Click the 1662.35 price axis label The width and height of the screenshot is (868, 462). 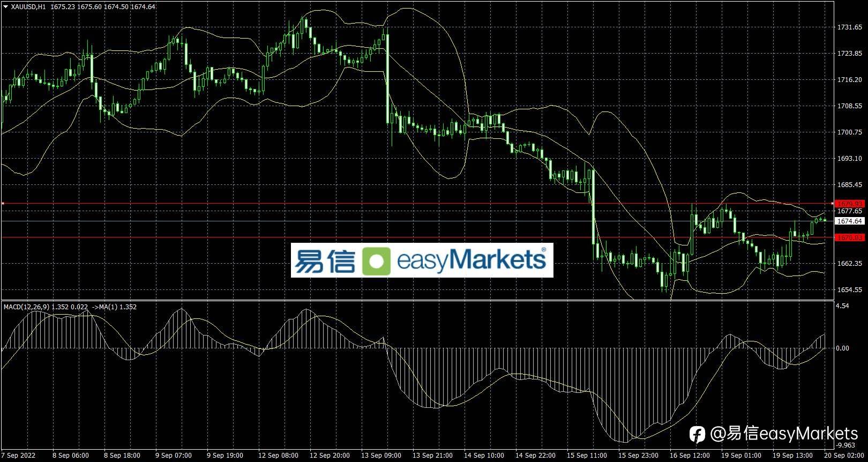[850, 264]
